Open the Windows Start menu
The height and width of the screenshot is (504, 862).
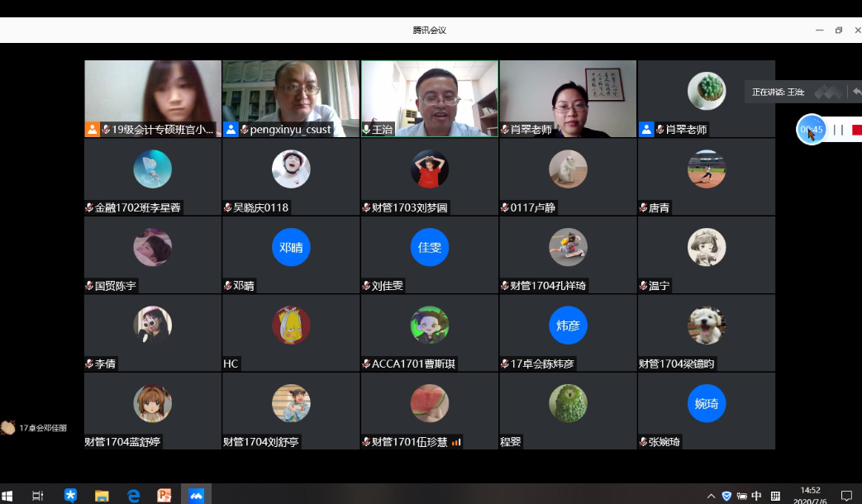point(8,495)
